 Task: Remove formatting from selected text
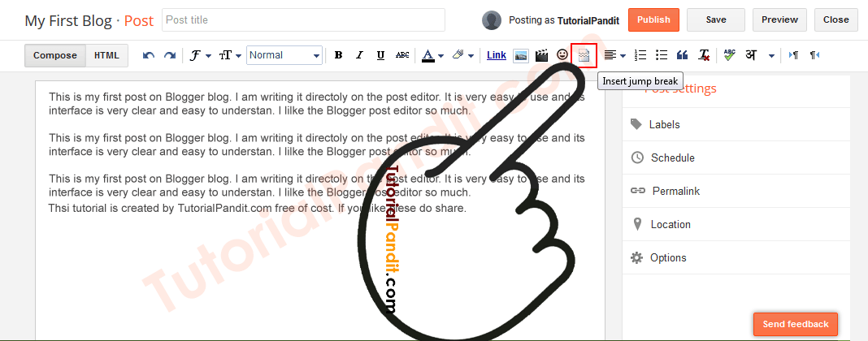click(704, 55)
